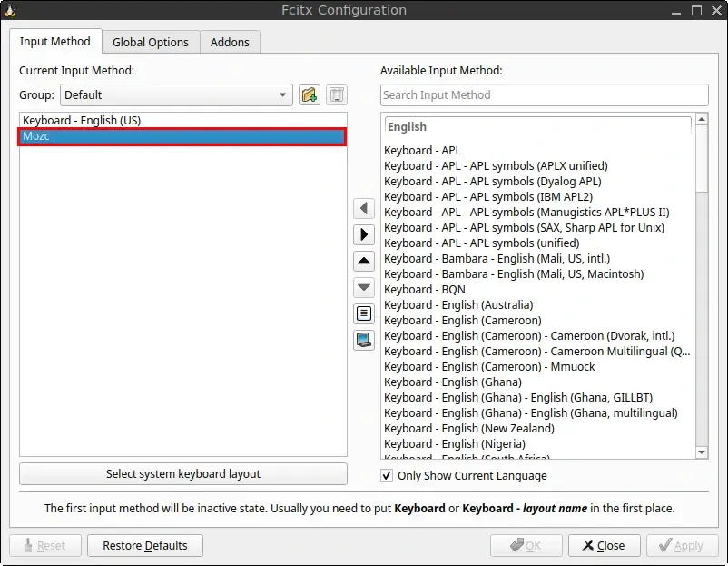728x566 pixels.
Task: Maximize the Fcitx Configuration window
Action: pyautogui.click(x=696, y=10)
